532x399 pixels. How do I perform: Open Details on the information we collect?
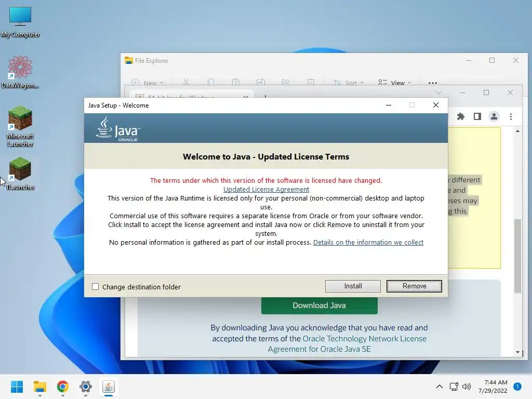[x=368, y=242]
